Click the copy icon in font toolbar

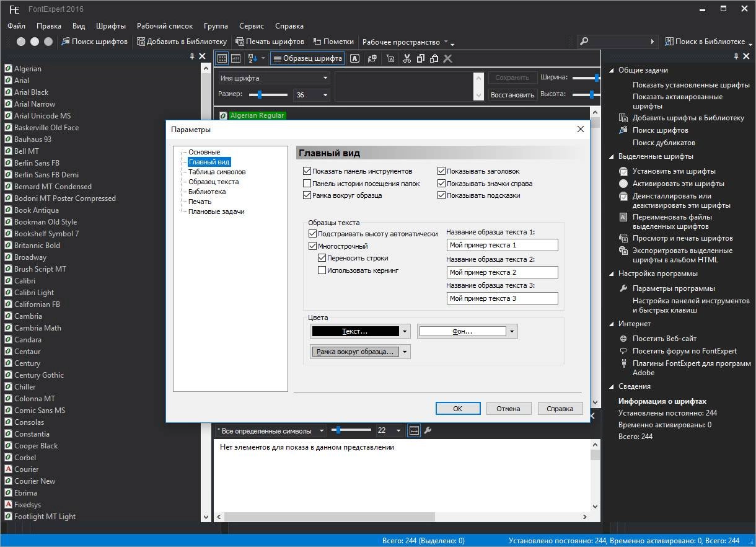[x=421, y=58]
